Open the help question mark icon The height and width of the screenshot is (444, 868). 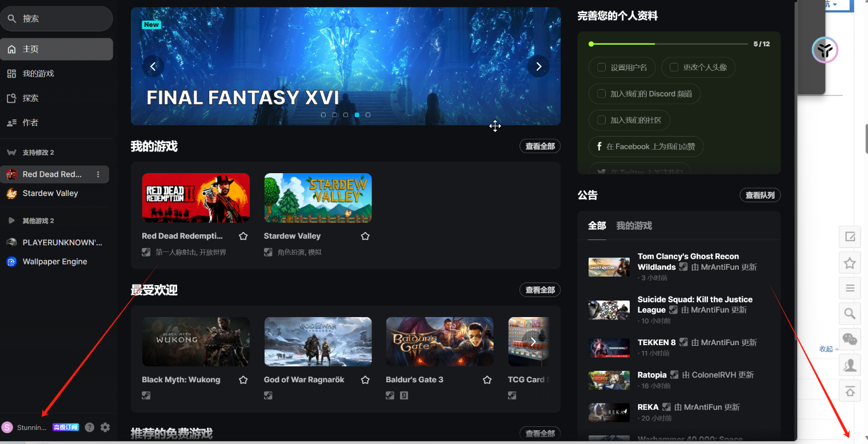[x=90, y=427]
